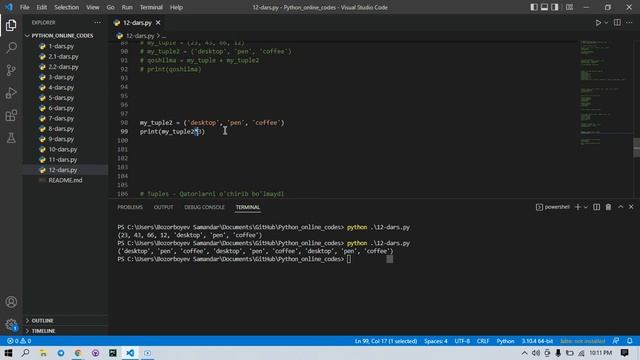Click the 12-dars.py breadcrumb
The width and height of the screenshot is (640, 360).
click(140, 36)
